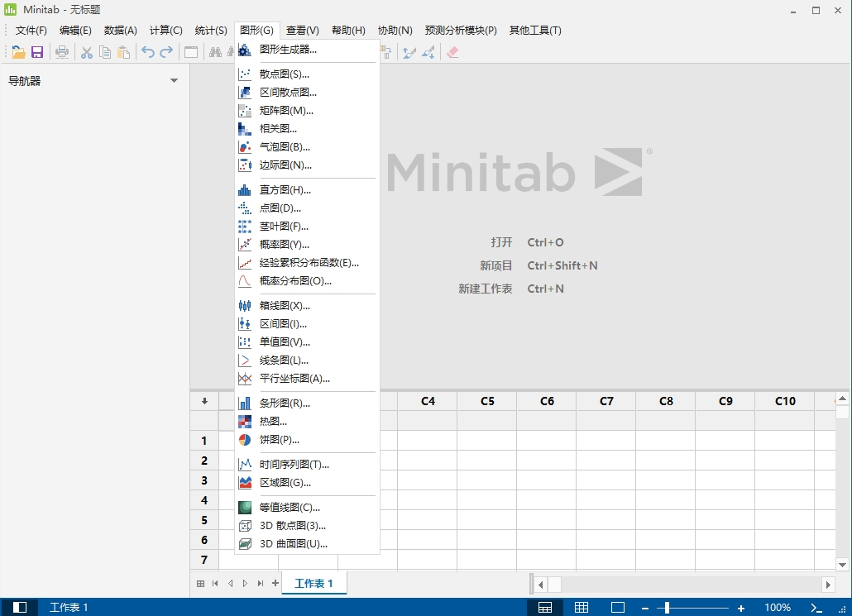
Task: Click the brush with down arrow icon
Action: (428, 52)
